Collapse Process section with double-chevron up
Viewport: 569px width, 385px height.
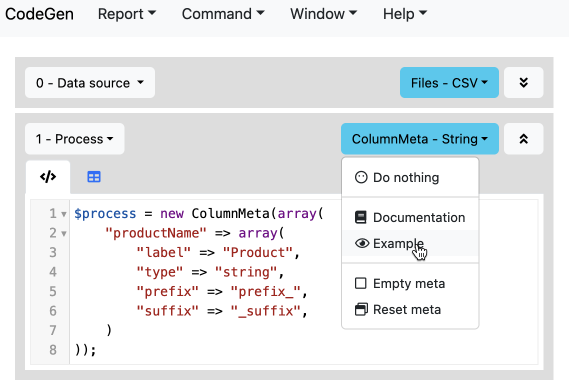[x=523, y=139]
